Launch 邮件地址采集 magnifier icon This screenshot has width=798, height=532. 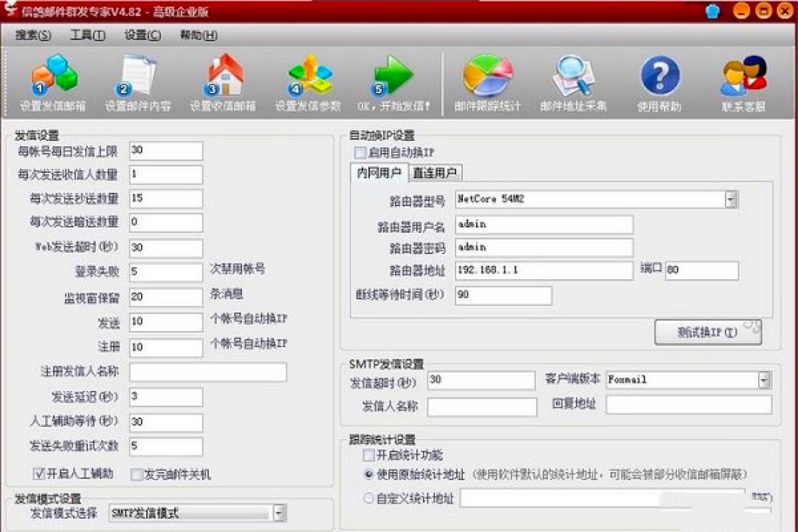(573, 76)
